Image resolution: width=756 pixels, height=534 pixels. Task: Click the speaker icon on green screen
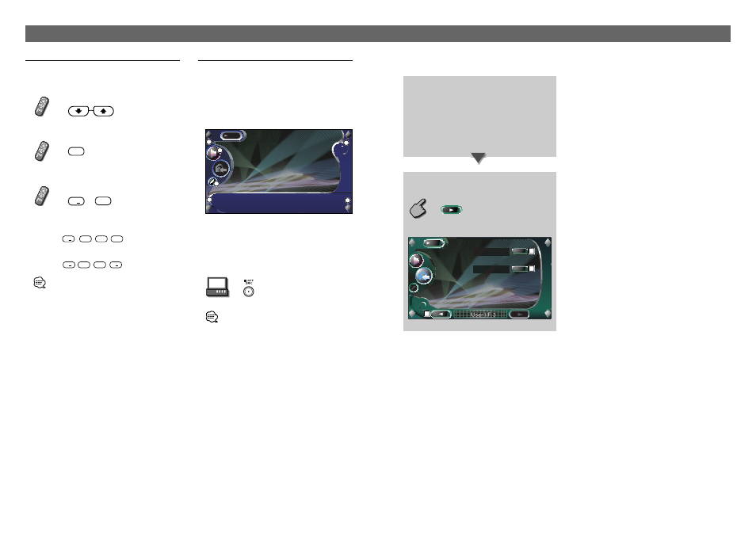tap(416, 261)
